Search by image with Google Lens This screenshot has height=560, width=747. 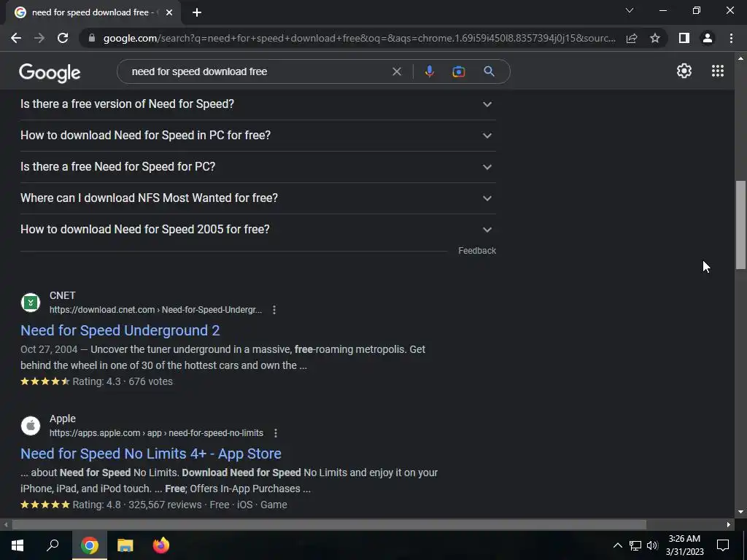[x=458, y=71]
